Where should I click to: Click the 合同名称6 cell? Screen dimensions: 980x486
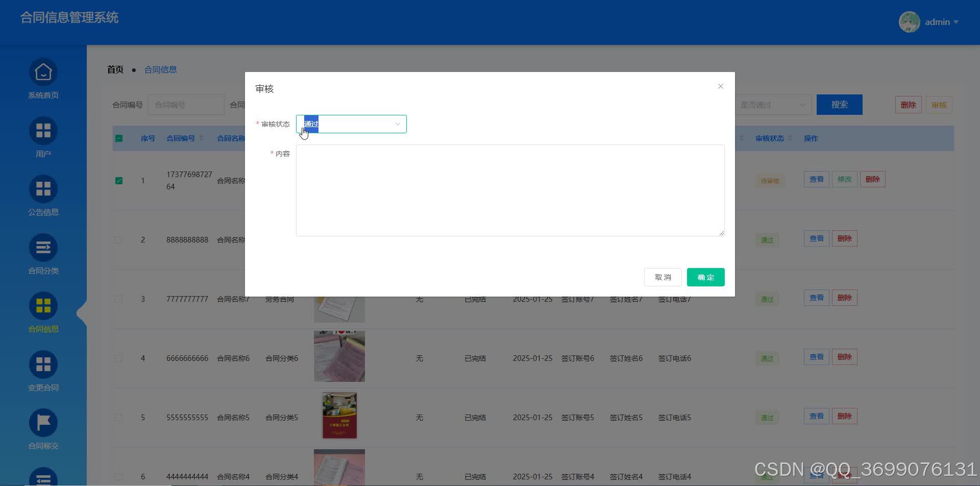[233, 358]
